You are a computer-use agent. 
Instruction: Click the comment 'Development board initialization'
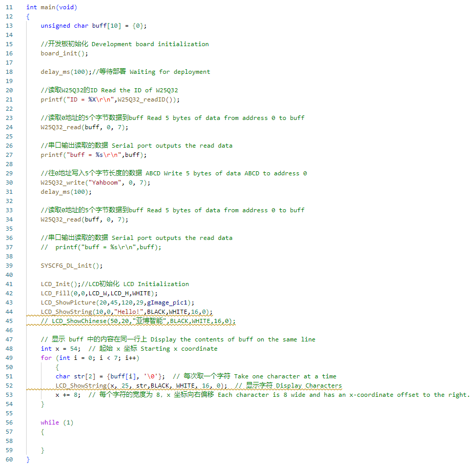[150, 44]
